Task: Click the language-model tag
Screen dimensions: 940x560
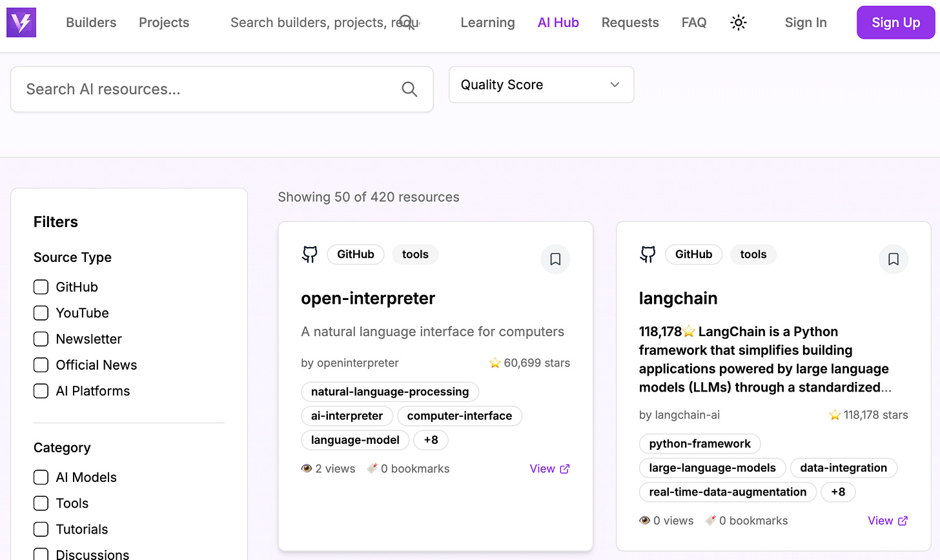Action: [x=355, y=440]
